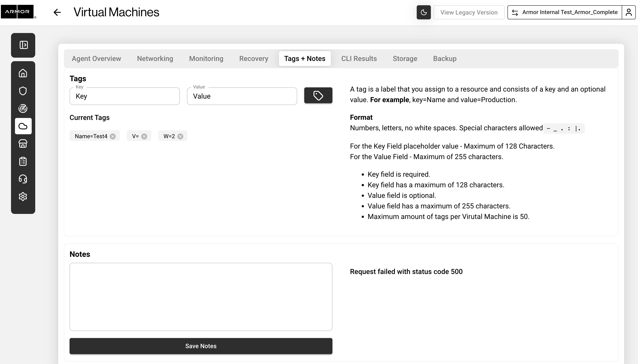The height and width of the screenshot is (364, 638).
Task: Expand the sidebar panel toggle icon
Action: click(24, 45)
